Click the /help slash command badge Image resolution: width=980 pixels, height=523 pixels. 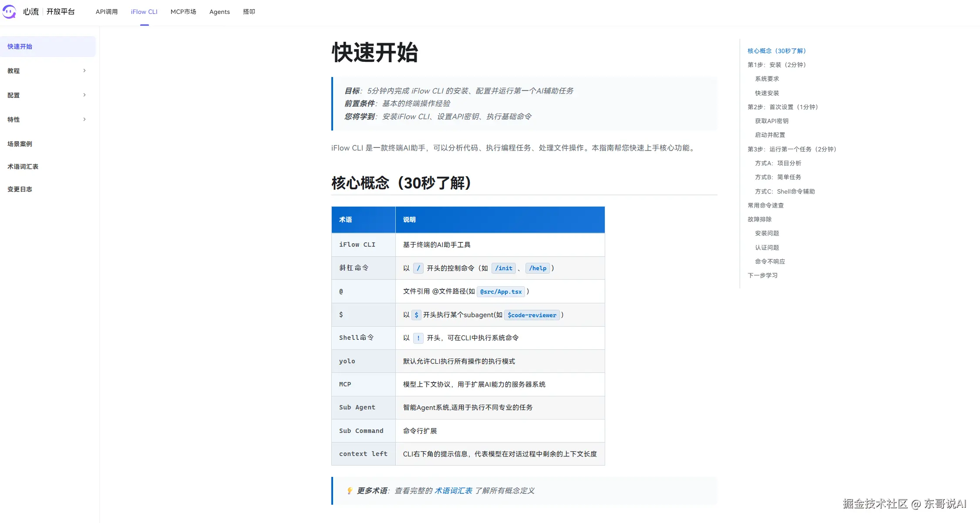(538, 268)
